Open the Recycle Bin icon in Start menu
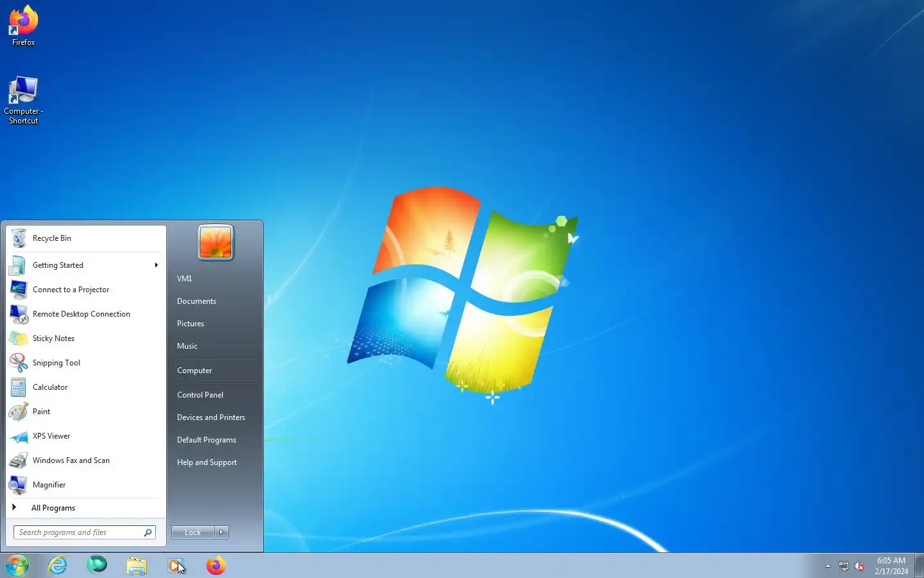Viewport: 924px width, 578px height. pyautogui.click(x=19, y=238)
